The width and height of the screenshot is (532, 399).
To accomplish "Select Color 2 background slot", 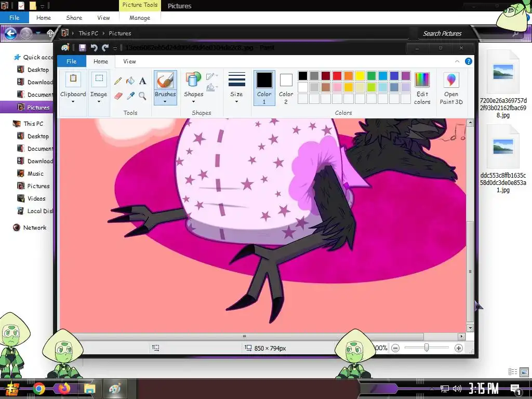I will coord(286,88).
